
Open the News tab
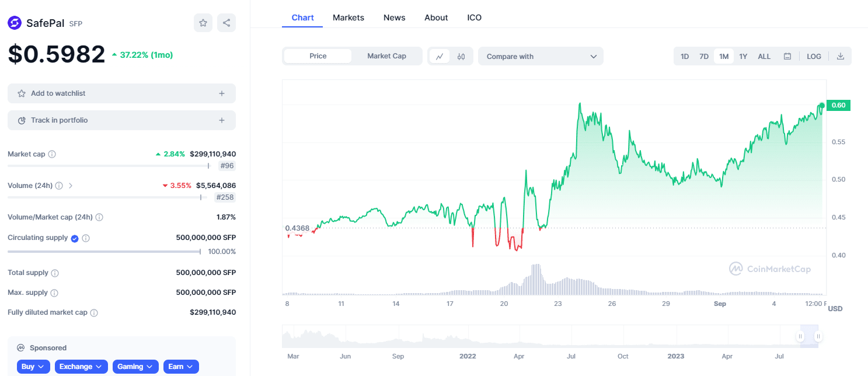(x=394, y=18)
